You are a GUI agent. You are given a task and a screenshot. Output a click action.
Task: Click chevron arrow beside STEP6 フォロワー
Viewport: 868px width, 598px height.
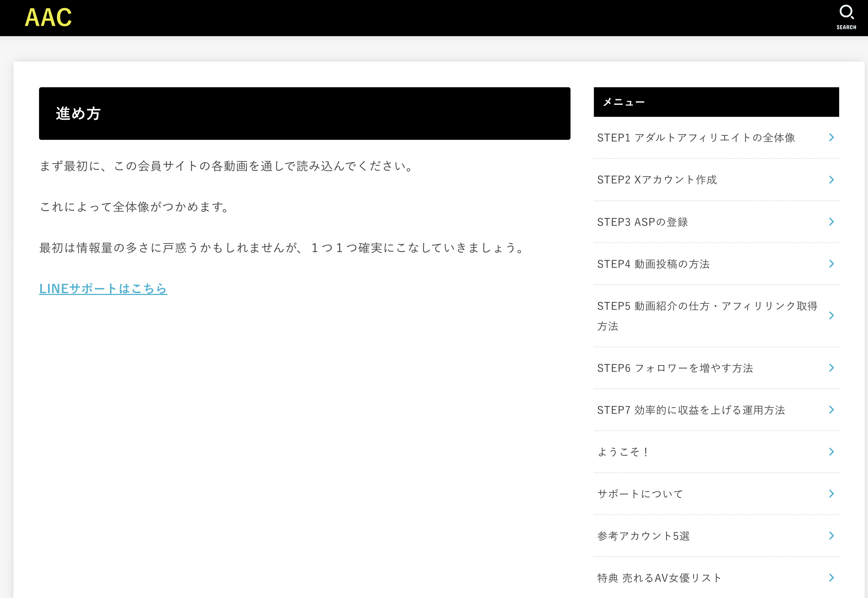click(831, 368)
